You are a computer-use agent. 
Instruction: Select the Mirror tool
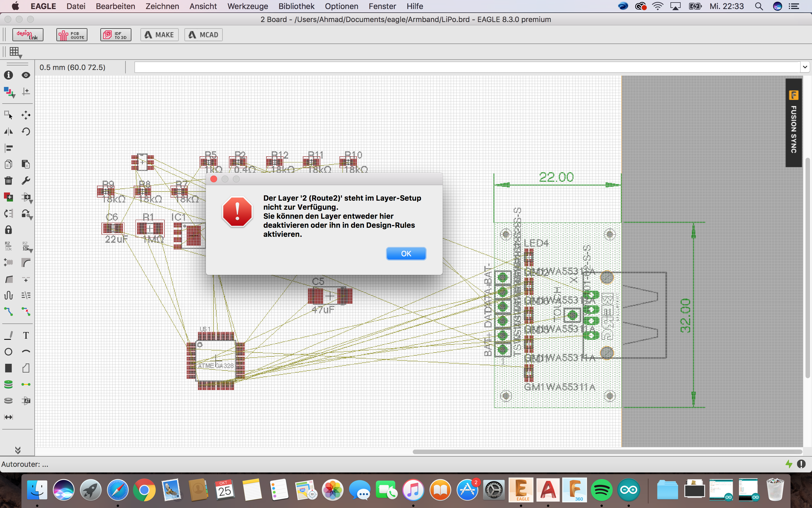(8, 131)
